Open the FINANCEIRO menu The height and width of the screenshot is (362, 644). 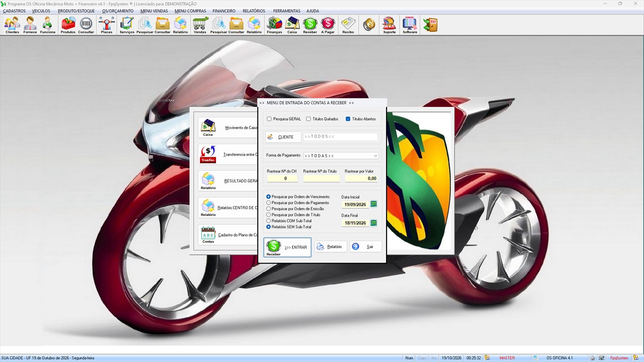(224, 11)
